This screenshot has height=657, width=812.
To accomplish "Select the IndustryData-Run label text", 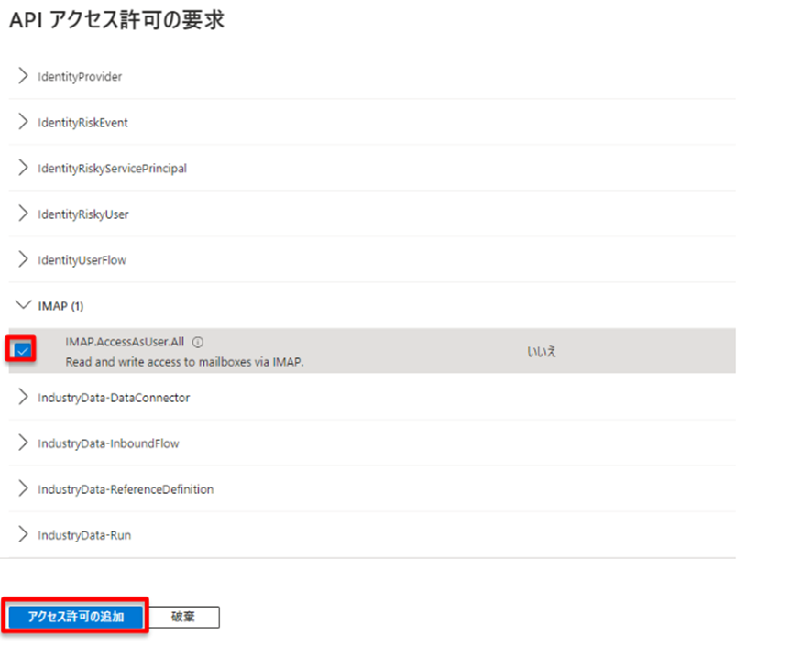I will [84, 535].
